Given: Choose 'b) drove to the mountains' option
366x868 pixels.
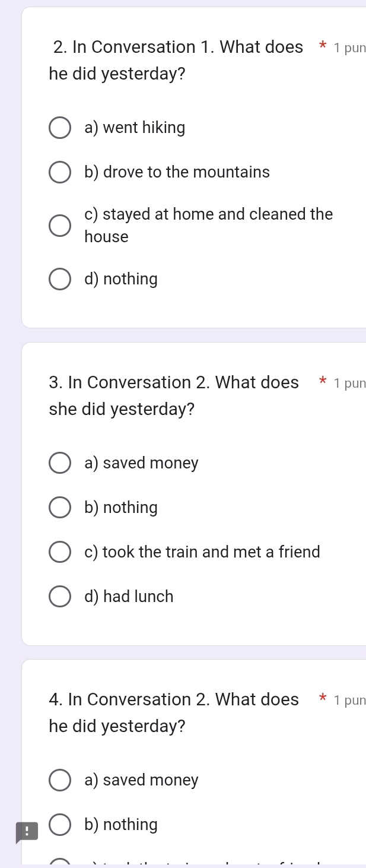Looking at the screenshot, I should coord(59,172).
